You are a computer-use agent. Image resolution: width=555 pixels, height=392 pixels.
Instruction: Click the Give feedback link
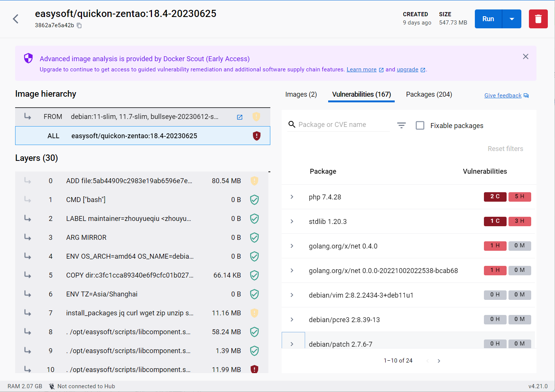(503, 96)
